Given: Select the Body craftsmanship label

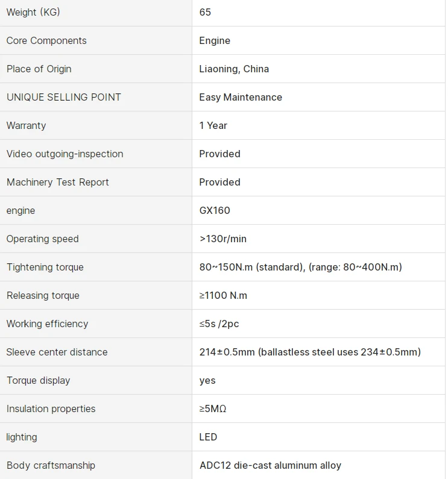Looking at the screenshot, I should (x=51, y=466).
